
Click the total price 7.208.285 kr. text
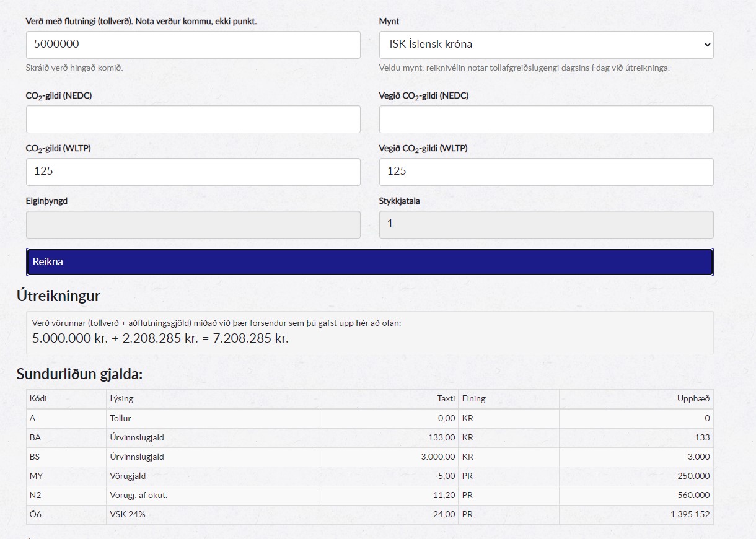(251, 338)
